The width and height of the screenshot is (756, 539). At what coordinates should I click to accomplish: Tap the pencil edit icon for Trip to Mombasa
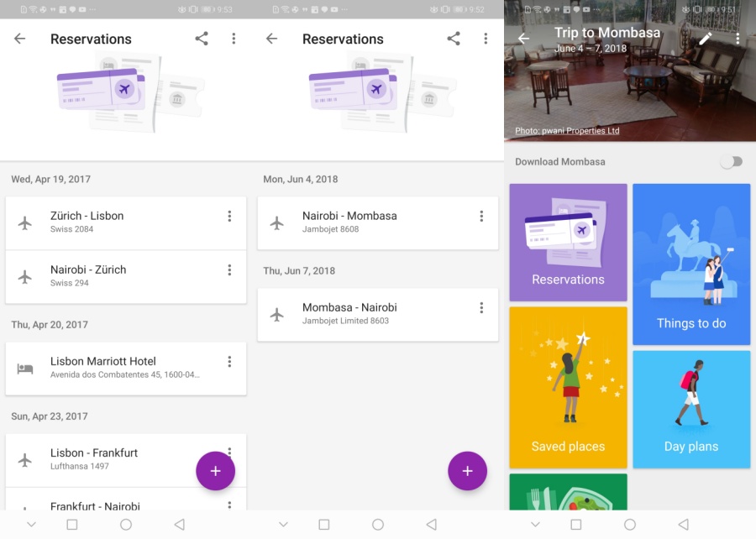pos(705,39)
